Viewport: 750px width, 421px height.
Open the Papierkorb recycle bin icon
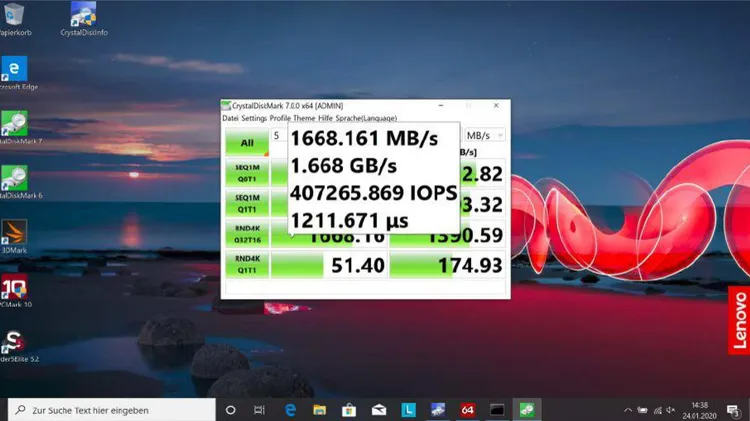pos(13,19)
